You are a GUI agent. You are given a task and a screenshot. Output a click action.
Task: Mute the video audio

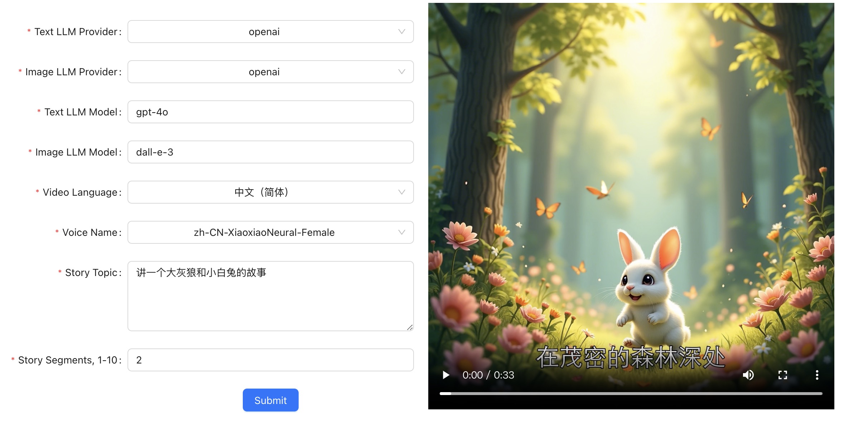tap(748, 375)
